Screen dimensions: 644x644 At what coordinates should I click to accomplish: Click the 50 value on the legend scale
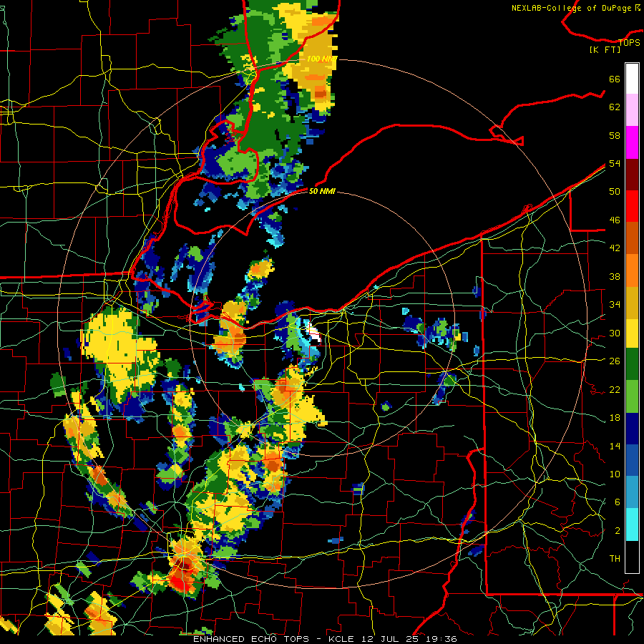click(615, 192)
